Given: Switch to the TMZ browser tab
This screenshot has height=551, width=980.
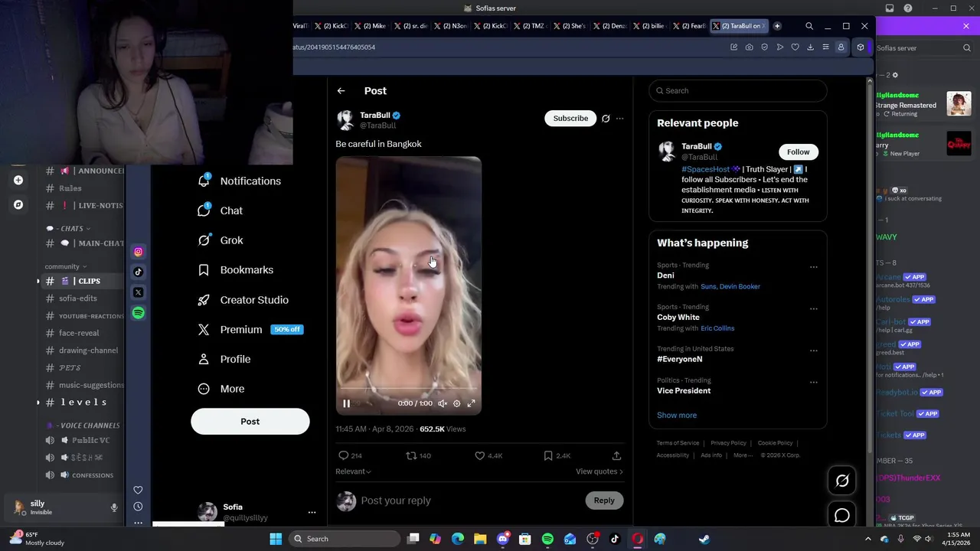Looking at the screenshot, I should 528,26.
